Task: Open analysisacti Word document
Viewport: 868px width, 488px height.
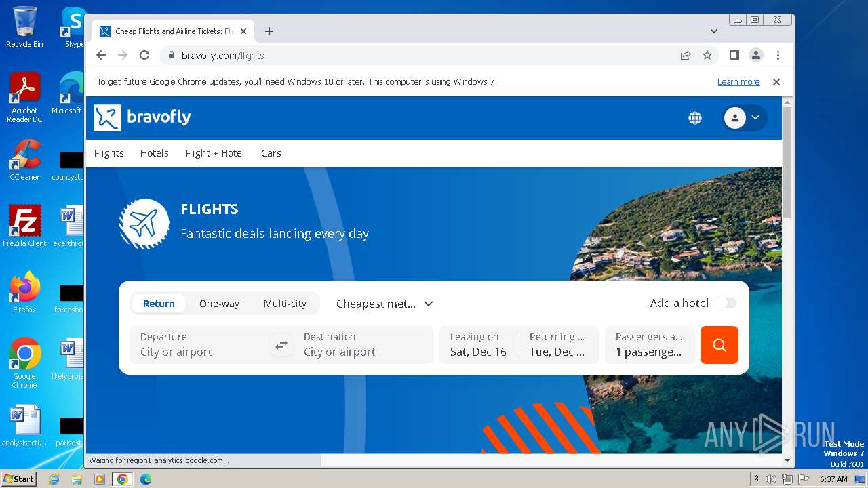Action: 24,426
